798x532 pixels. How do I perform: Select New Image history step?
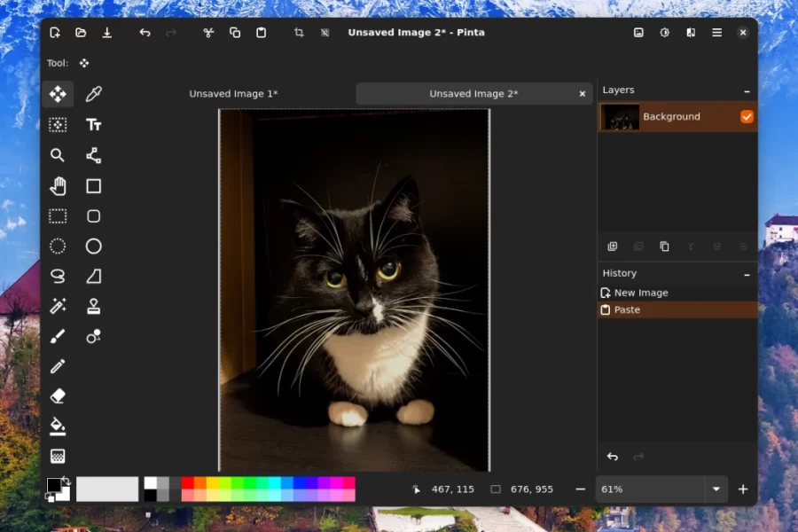point(641,293)
